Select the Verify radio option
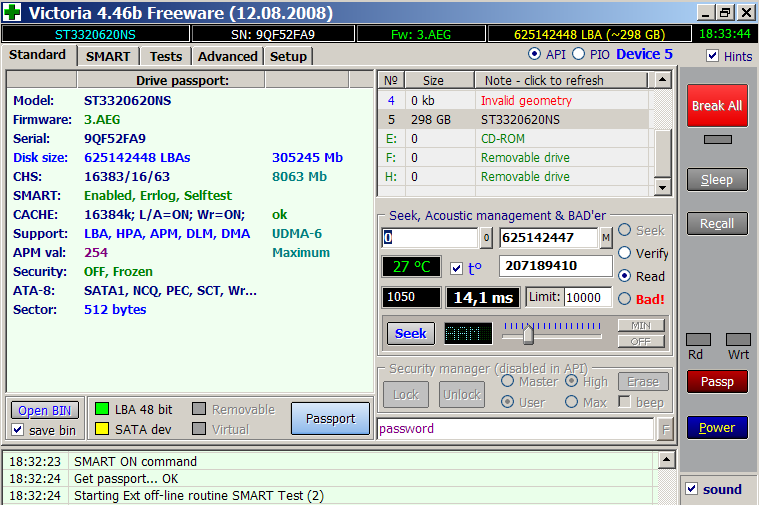759x505 pixels. click(624, 252)
